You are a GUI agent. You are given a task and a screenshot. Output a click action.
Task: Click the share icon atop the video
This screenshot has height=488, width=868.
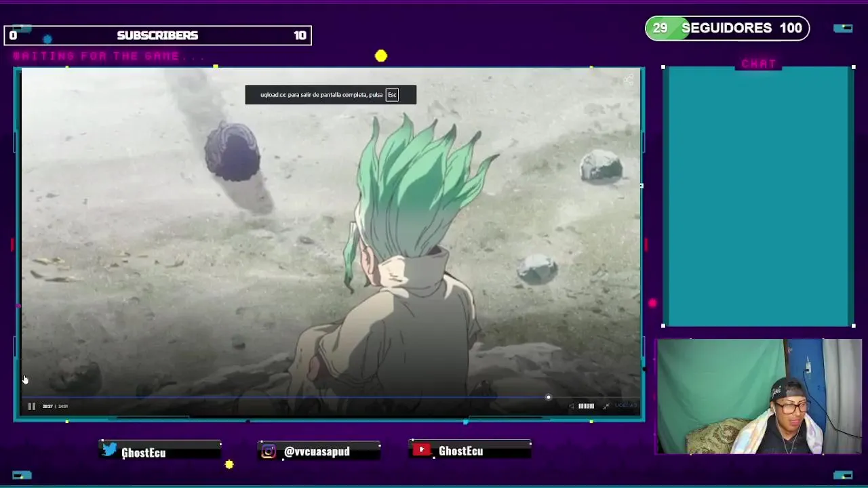click(x=628, y=80)
